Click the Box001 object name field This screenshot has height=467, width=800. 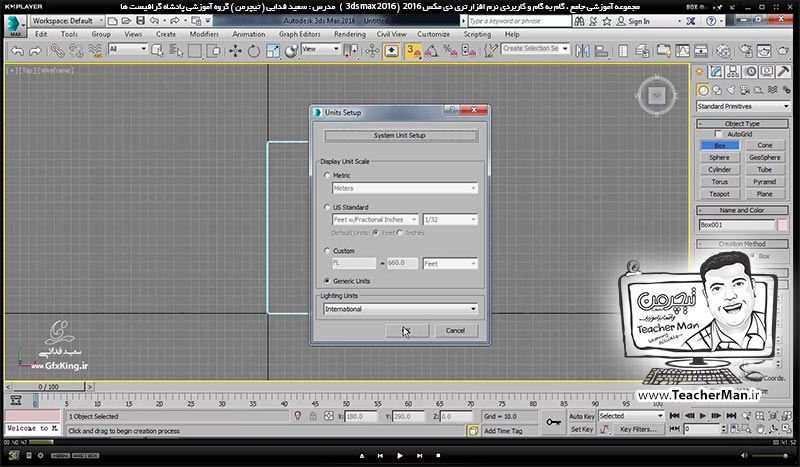click(736, 225)
